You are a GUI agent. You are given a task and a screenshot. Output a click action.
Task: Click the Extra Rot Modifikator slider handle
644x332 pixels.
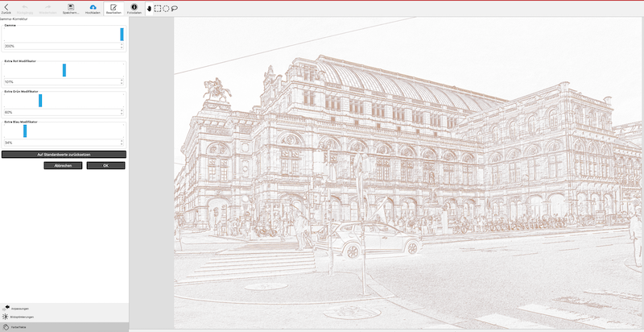click(x=64, y=70)
